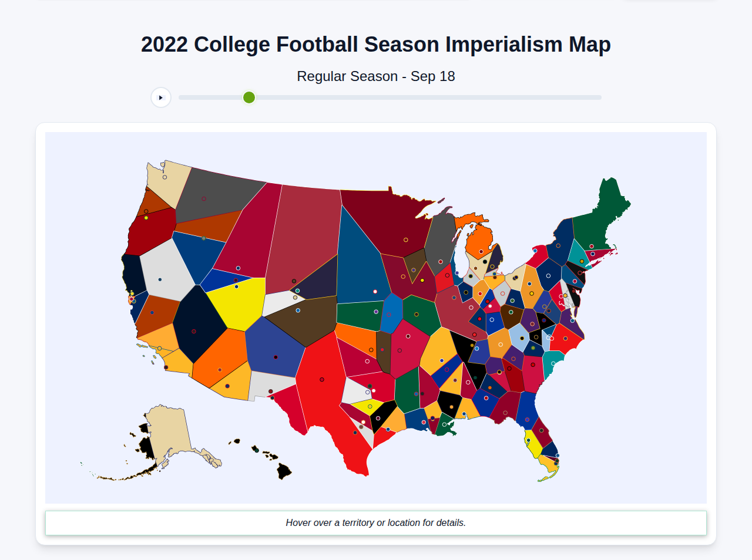Click the yellow team marker near San Francisco Bay
752x560 pixels.
[x=132, y=294]
